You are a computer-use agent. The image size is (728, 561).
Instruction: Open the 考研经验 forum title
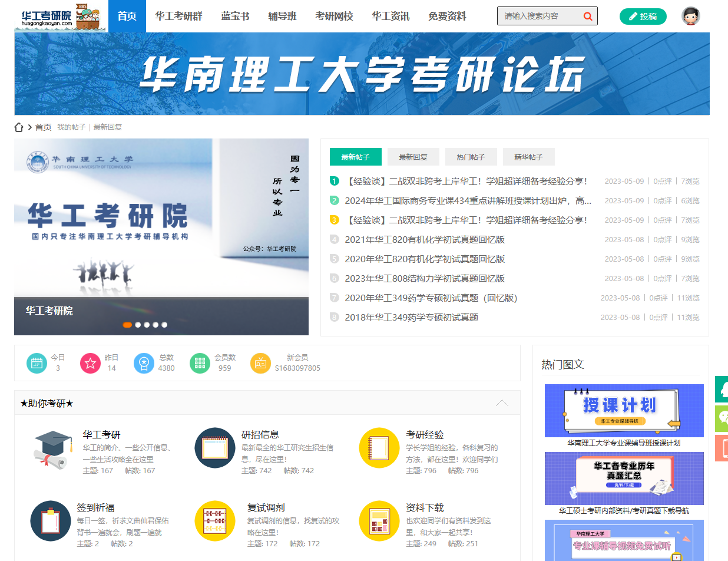(425, 435)
